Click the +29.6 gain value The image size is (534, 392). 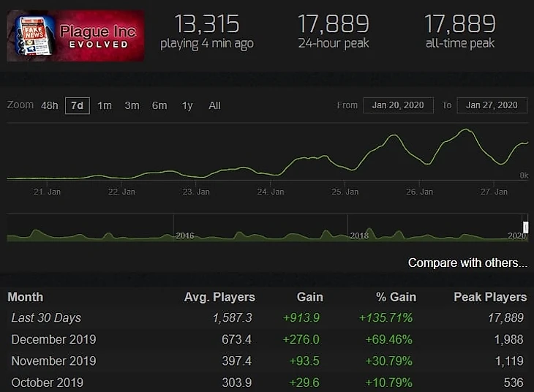(x=304, y=382)
